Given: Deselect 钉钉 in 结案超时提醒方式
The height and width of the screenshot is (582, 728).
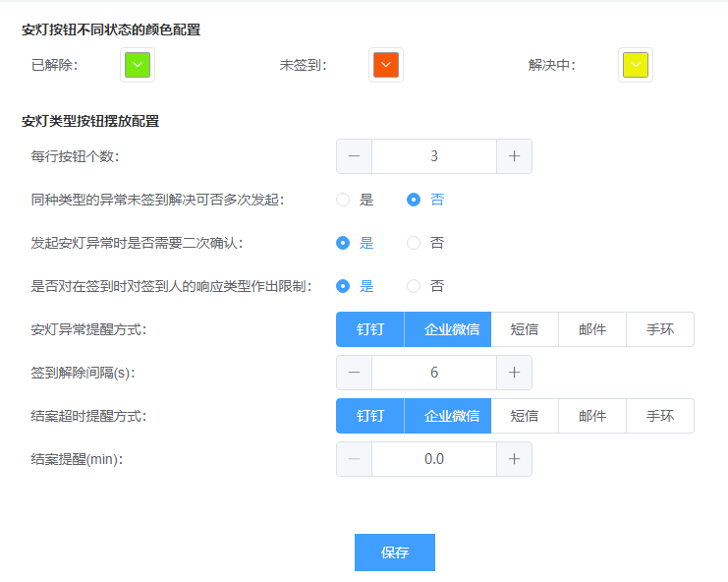Looking at the screenshot, I should [x=370, y=416].
